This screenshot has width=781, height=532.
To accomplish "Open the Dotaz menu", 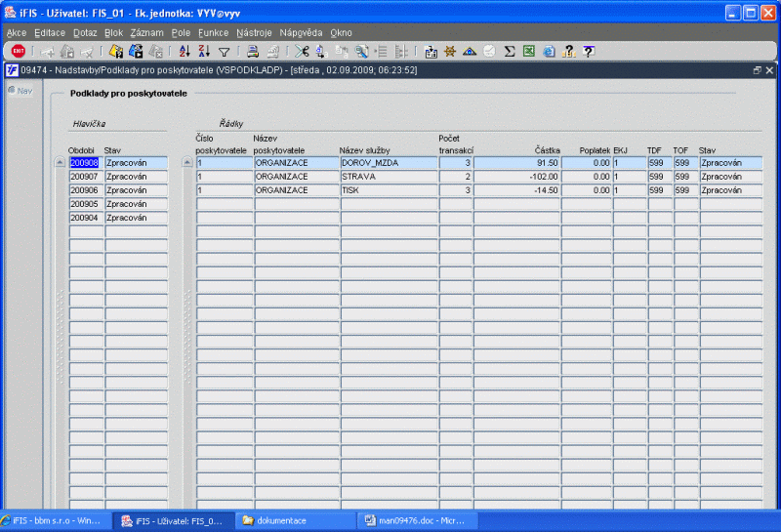I will tap(85, 33).
